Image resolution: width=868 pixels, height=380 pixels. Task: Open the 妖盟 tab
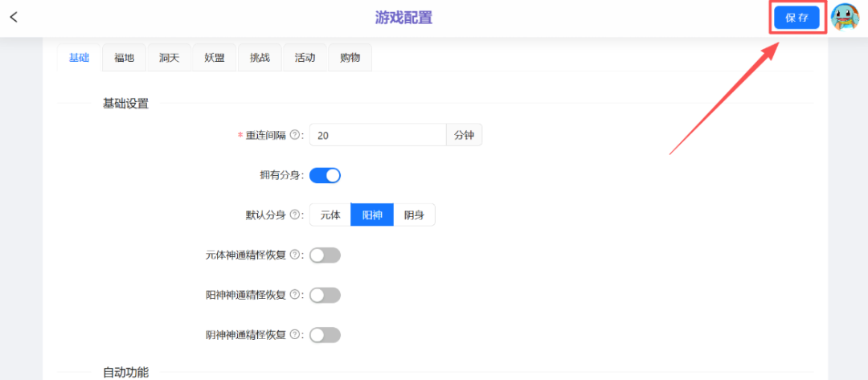[215, 58]
